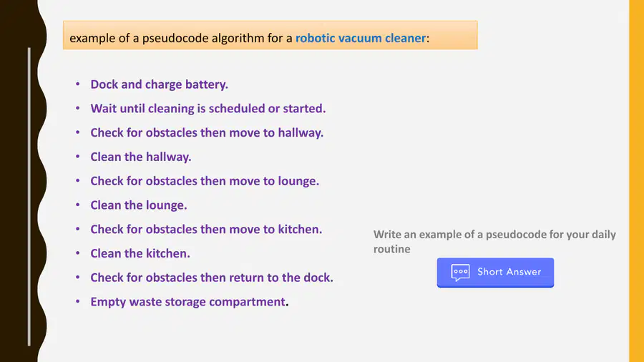Click the gray vertical bar on the dark panel
This screenshot has width=644, height=362.
click(29, 197)
